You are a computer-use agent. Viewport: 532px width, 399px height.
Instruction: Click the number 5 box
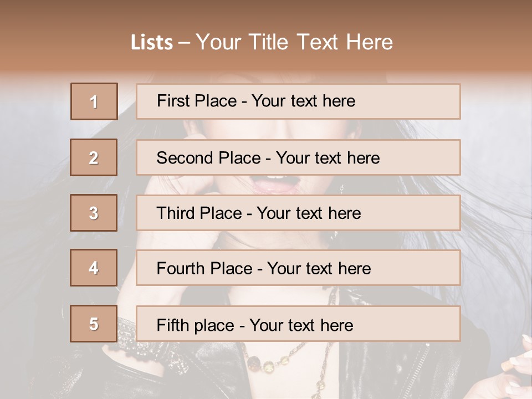coord(94,324)
